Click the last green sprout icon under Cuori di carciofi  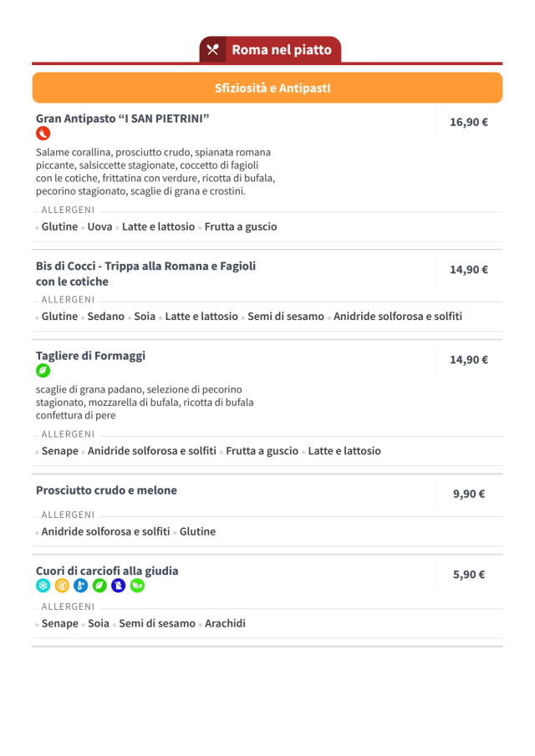(x=137, y=586)
